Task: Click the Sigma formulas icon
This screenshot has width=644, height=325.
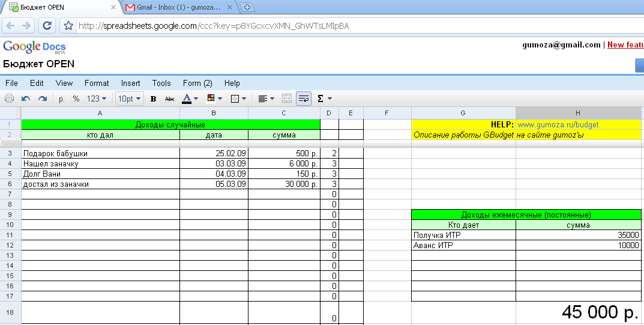Action: click(x=320, y=99)
